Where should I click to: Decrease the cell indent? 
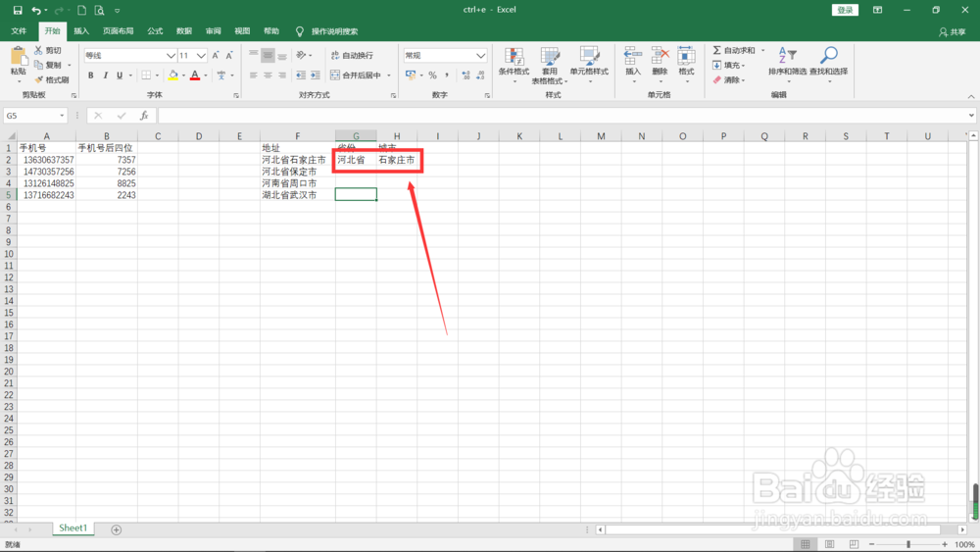(x=301, y=75)
